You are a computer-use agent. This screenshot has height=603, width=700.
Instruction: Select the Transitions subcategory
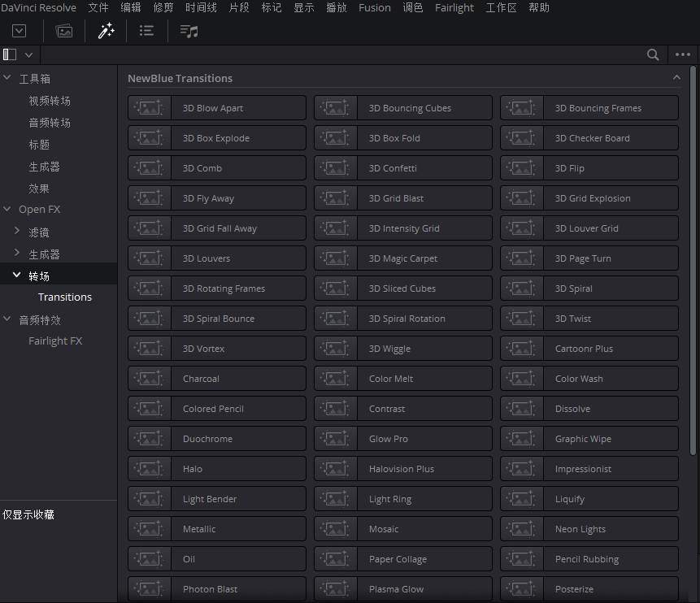point(65,297)
